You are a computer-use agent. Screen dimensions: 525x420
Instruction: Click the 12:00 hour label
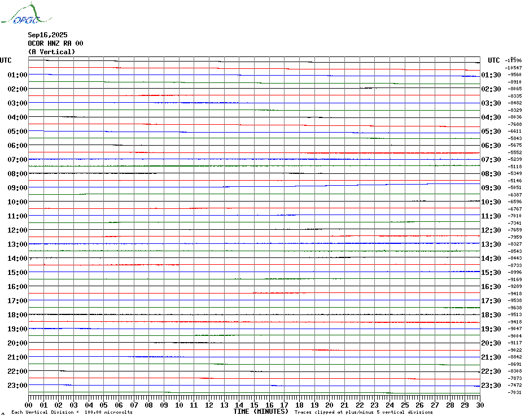(17, 230)
